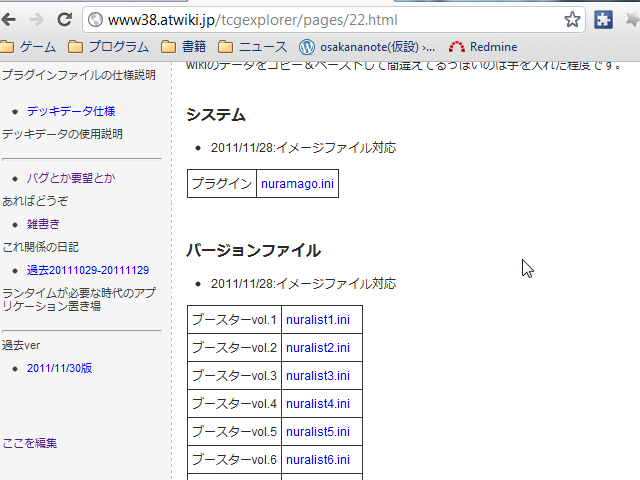Open the puzzle-piece extension icon
The image size is (640, 480).
(603, 19)
